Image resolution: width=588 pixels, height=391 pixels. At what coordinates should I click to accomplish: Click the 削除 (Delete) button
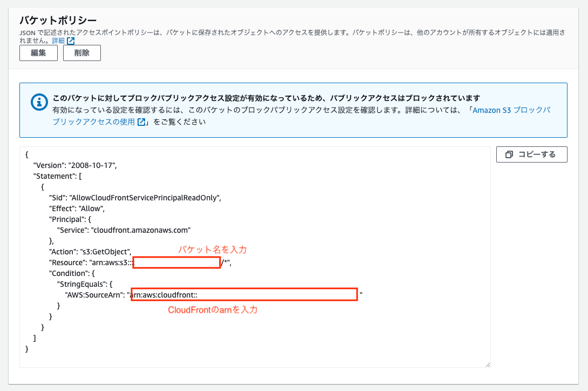pyautogui.click(x=82, y=53)
